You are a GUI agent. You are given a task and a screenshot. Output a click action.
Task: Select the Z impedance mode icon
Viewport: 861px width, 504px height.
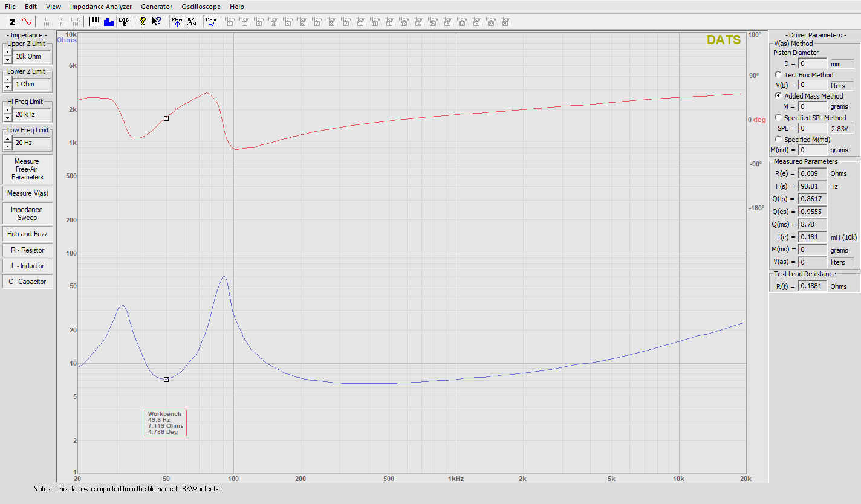point(12,21)
